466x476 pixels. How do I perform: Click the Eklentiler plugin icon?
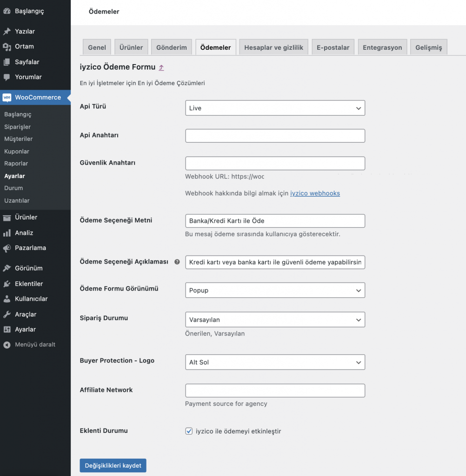pos(7,284)
